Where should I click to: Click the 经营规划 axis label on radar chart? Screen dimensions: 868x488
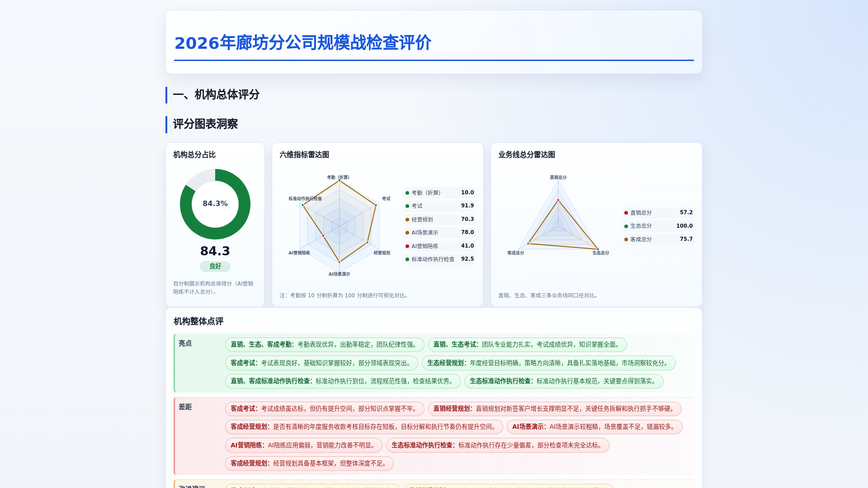tap(382, 253)
